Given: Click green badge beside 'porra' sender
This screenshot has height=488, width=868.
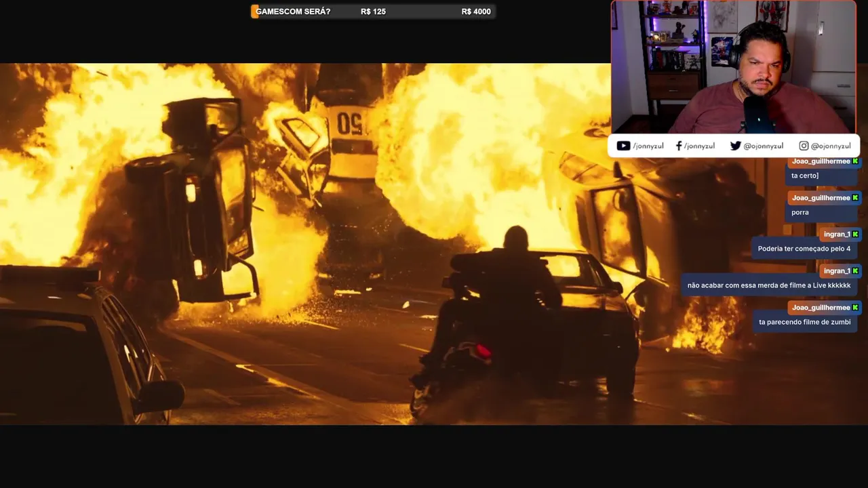Looking at the screenshot, I should coord(856,198).
